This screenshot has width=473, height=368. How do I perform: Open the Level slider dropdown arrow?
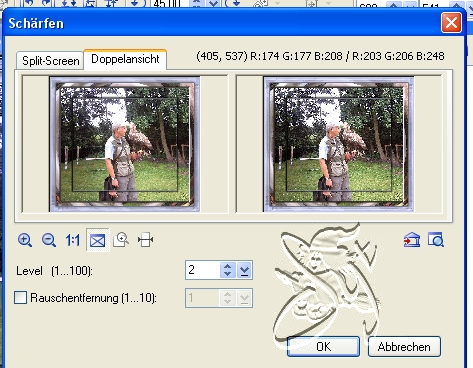[x=244, y=270]
